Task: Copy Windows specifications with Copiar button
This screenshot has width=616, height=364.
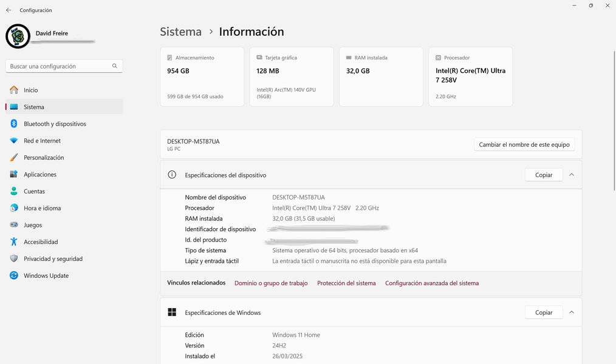Action: pos(544,312)
